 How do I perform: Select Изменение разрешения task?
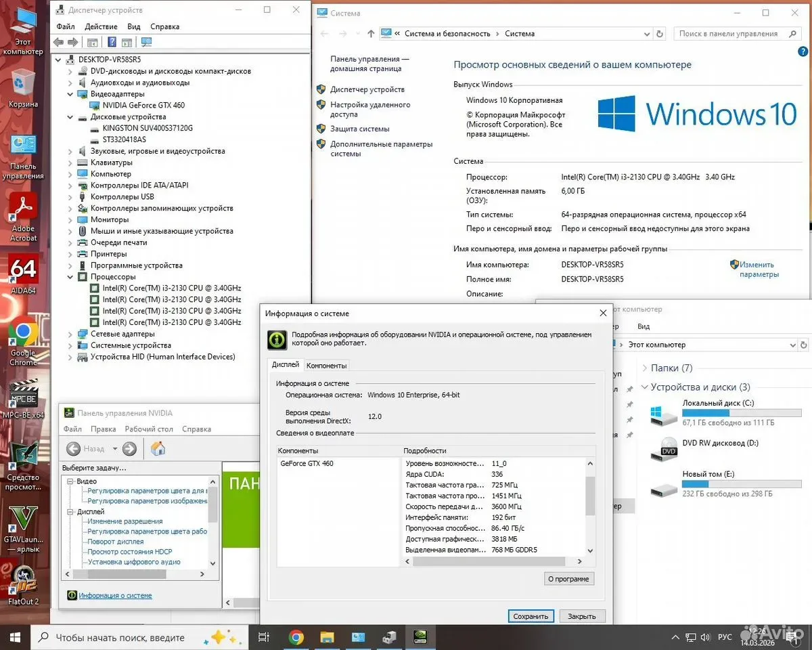[125, 521]
